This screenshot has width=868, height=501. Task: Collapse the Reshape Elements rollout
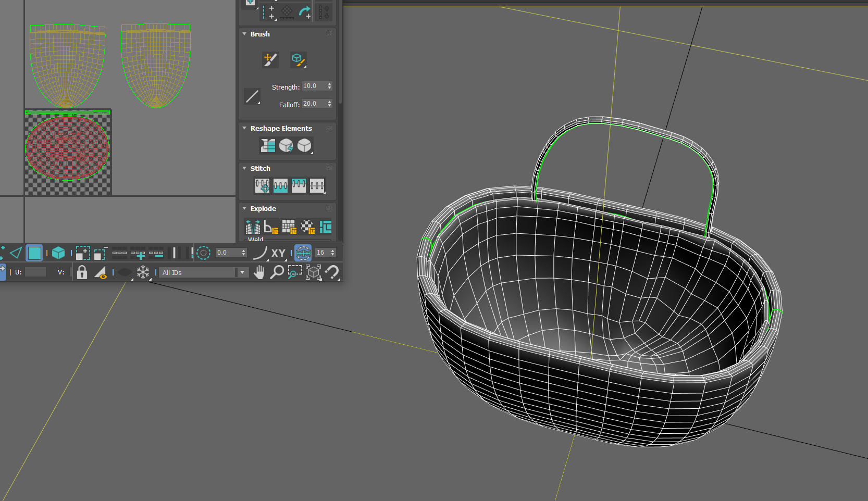pos(244,128)
